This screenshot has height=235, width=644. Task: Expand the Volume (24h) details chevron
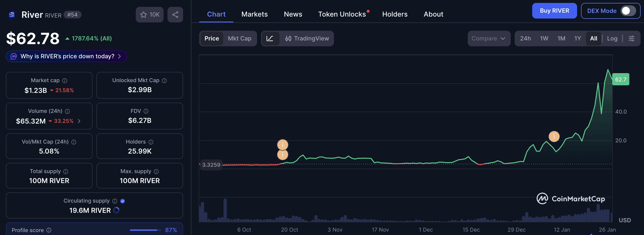79,121
